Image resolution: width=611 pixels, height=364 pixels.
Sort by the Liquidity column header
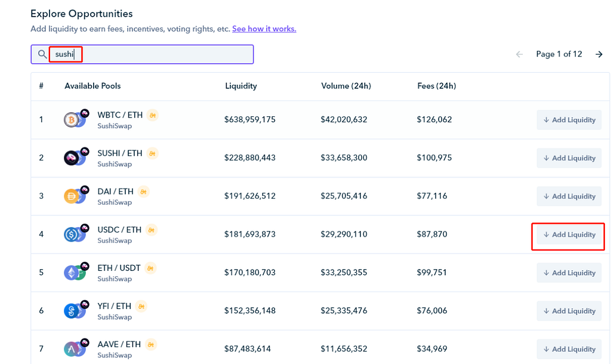(x=241, y=86)
